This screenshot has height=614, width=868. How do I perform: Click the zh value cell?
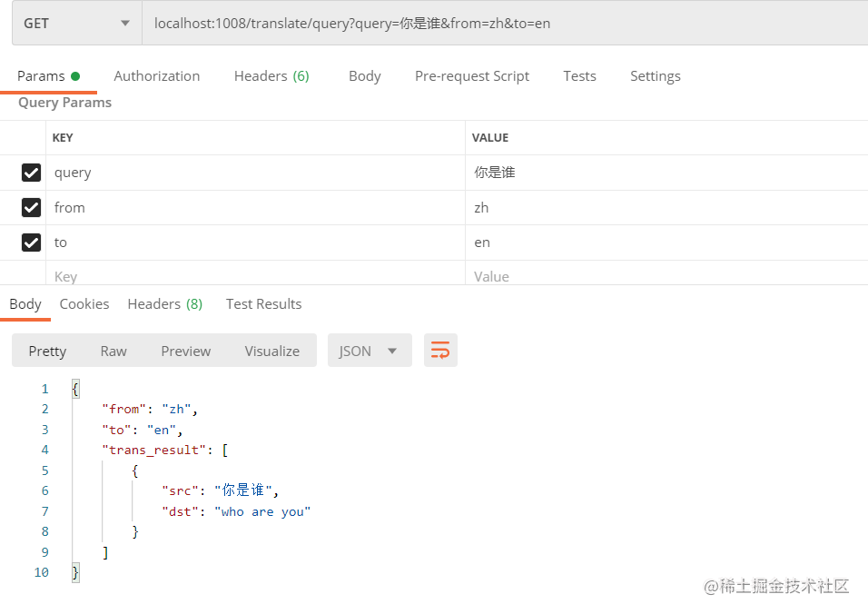[x=666, y=208]
